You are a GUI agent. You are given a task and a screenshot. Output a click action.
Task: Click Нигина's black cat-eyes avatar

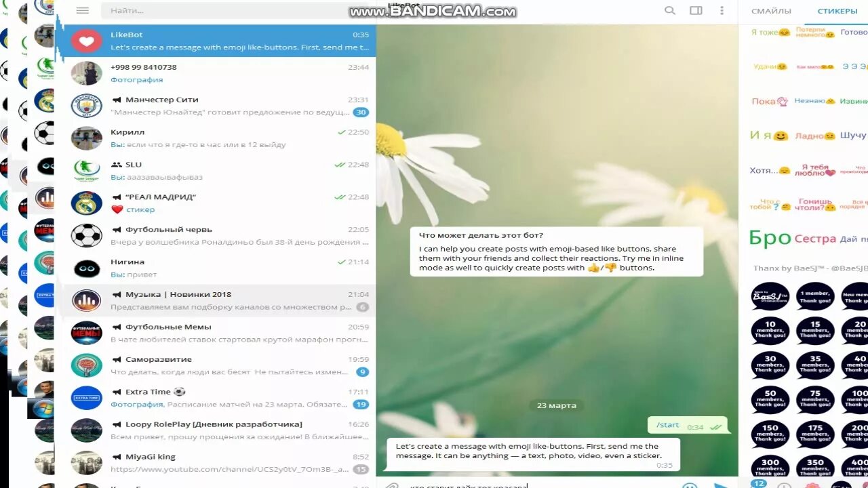coord(87,268)
